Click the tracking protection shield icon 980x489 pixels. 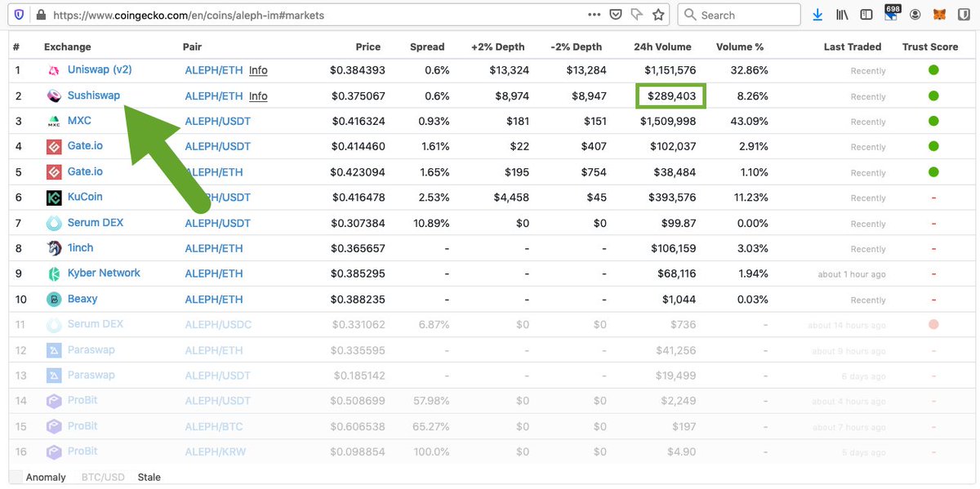click(20, 15)
